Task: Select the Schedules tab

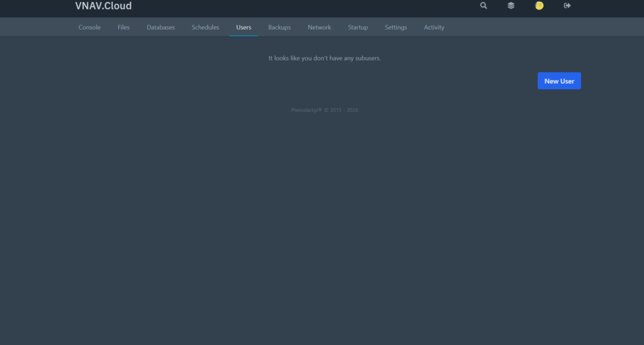Action: click(205, 27)
